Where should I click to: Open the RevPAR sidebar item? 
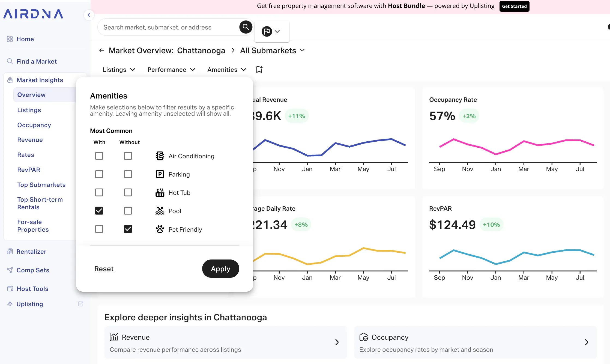(x=29, y=170)
